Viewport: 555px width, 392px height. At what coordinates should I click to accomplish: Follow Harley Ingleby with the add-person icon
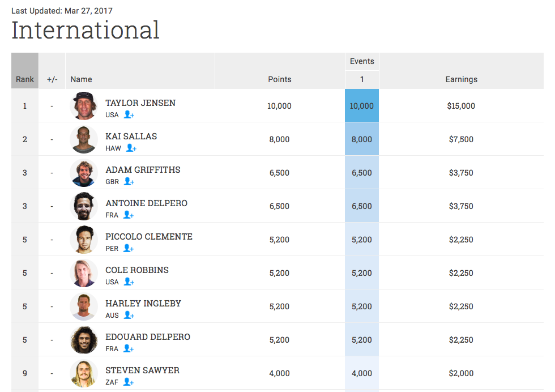pos(129,316)
